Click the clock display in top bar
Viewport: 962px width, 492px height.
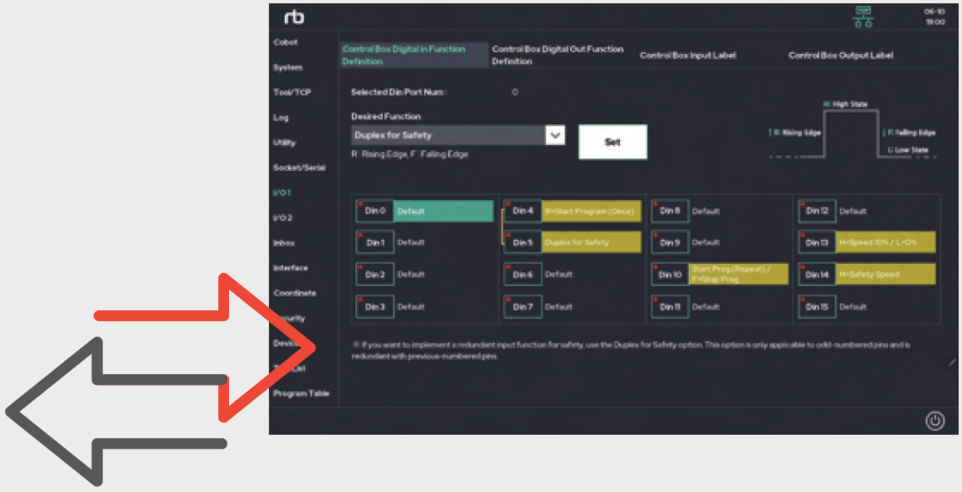click(934, 17)
